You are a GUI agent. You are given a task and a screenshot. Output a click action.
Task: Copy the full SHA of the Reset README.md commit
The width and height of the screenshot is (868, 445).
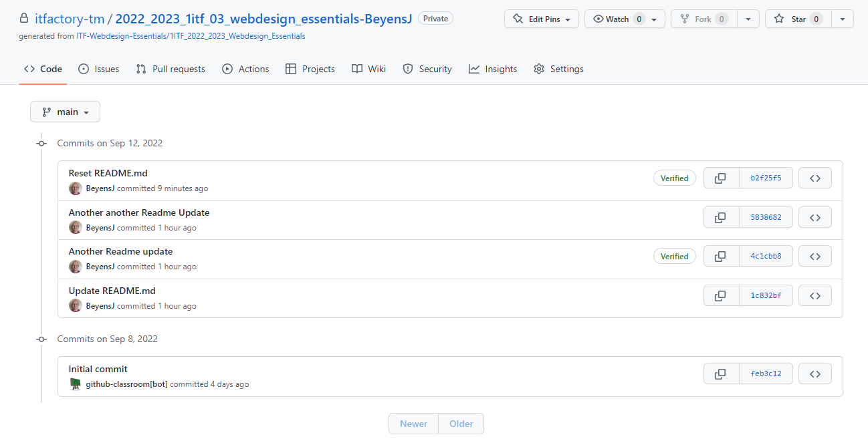(721, 178)
